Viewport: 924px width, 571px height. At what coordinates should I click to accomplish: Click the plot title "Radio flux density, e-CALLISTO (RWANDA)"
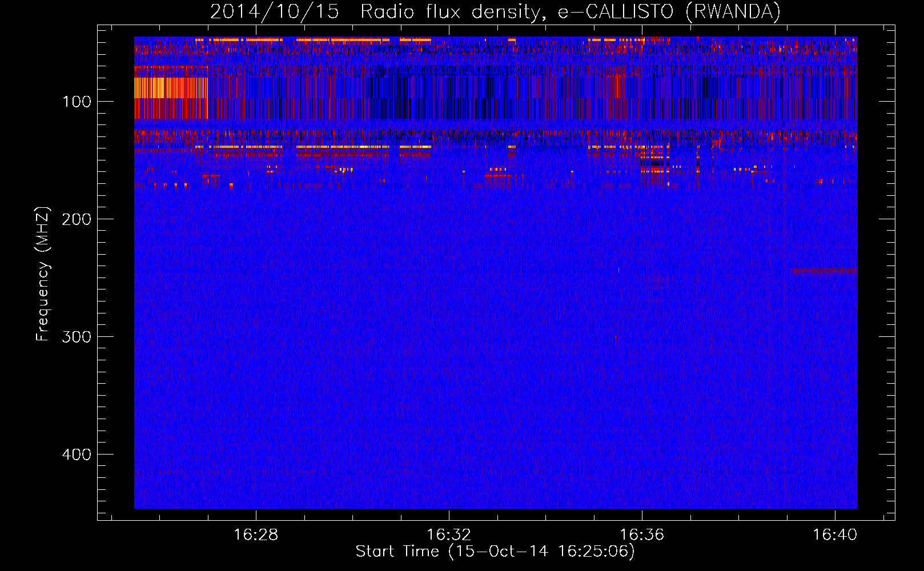[570, 11]
